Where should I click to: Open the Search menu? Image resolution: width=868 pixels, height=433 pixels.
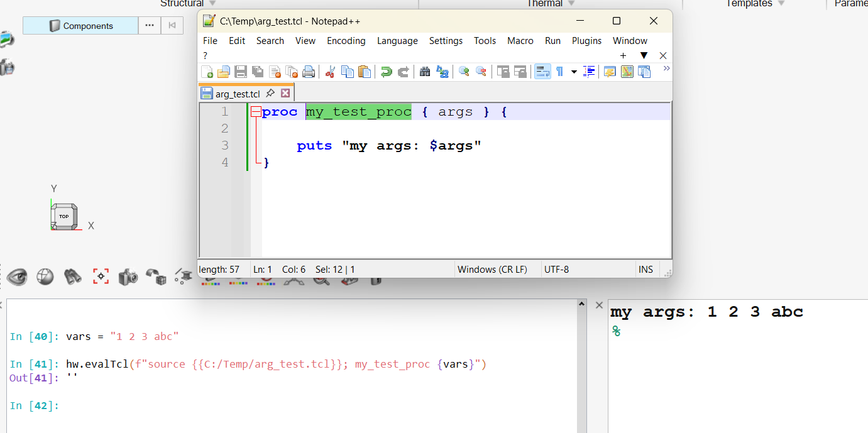pos(270,41)
